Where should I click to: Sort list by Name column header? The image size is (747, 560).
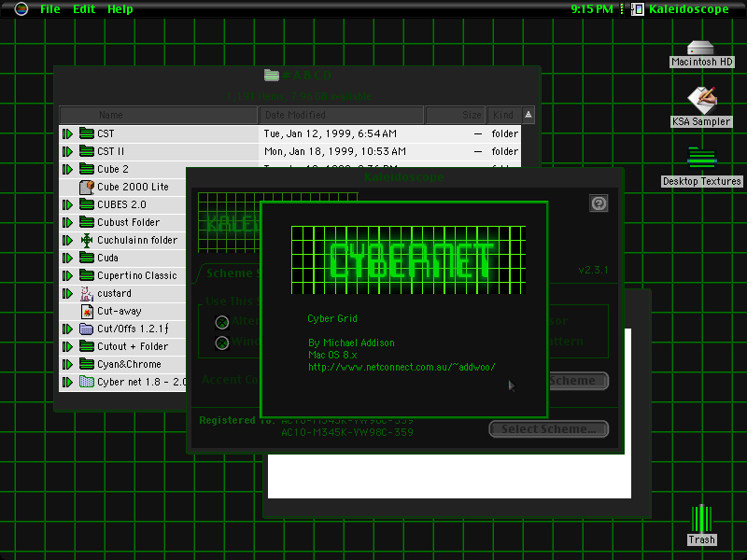click(159, 115)
